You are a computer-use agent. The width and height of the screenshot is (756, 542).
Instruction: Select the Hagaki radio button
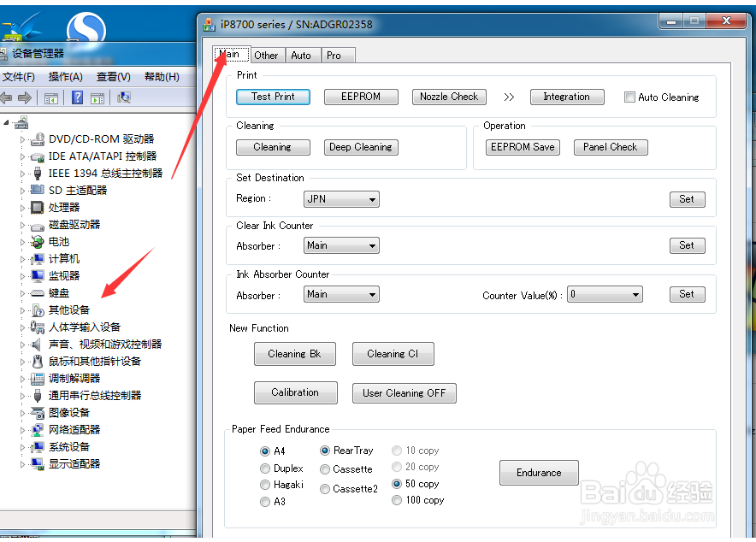tap(265, 485)
